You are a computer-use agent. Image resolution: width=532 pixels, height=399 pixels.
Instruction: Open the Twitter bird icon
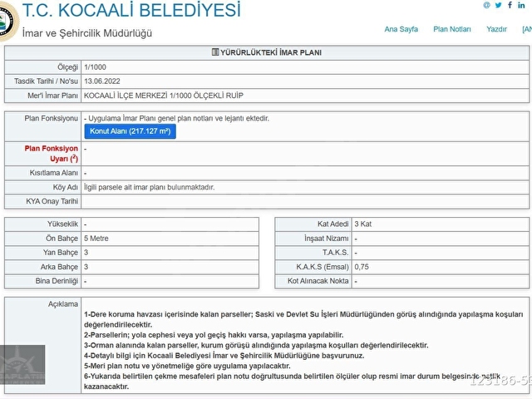coord(498,5)
